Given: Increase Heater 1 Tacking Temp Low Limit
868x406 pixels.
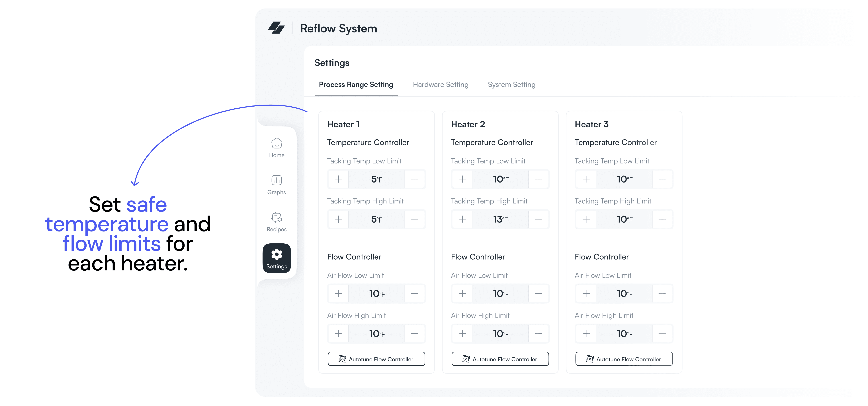Looking at the screenshot, I should pos(338,179).
